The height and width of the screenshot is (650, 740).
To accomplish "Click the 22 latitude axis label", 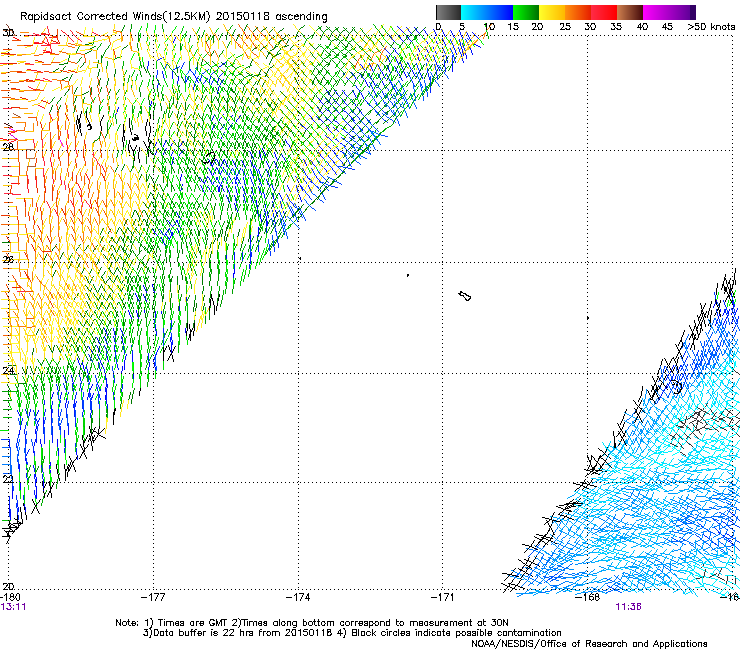I will coord(8,479).
